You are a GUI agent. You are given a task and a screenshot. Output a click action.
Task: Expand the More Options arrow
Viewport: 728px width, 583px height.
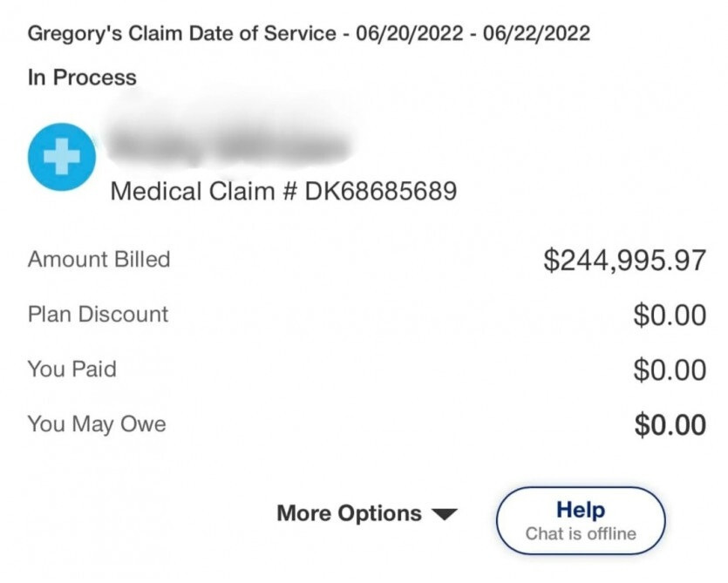point(445,514)
